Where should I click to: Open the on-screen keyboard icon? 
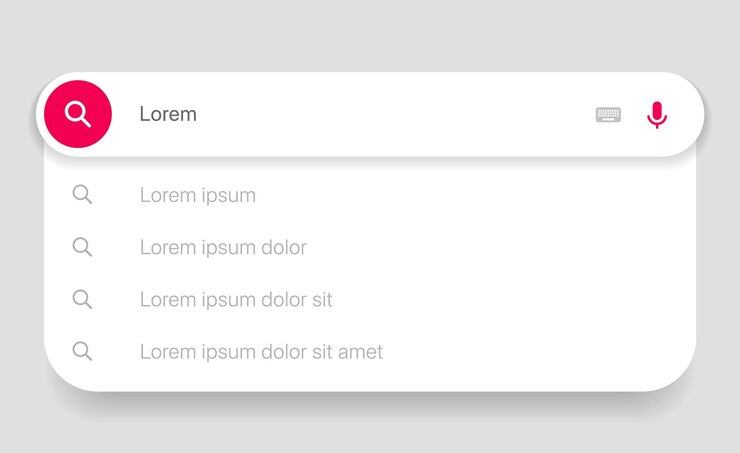608,115
